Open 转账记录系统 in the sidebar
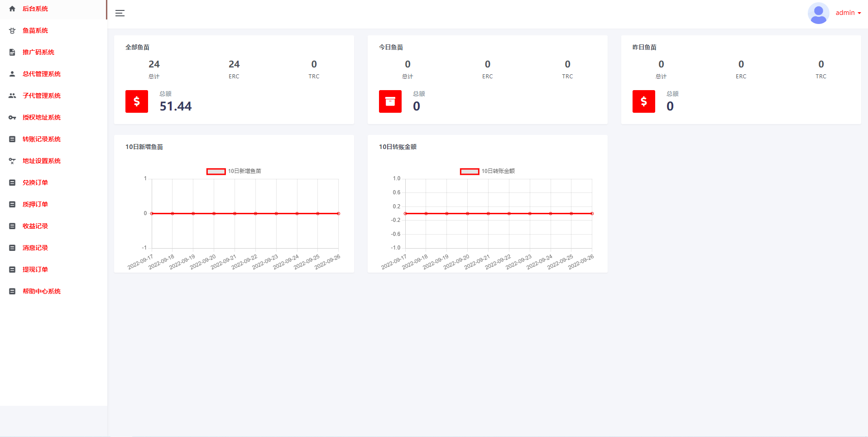This screenshot has width=868, height=437. 41,139
